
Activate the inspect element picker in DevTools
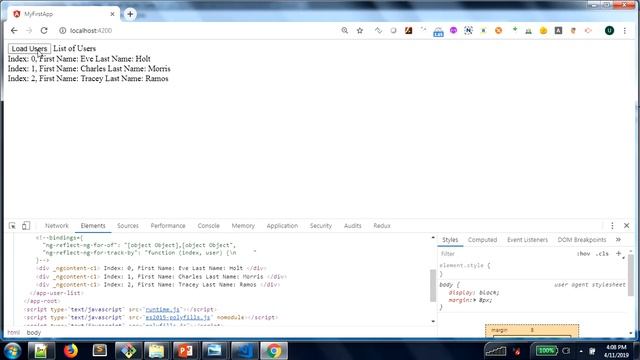(x=12, y=226)
